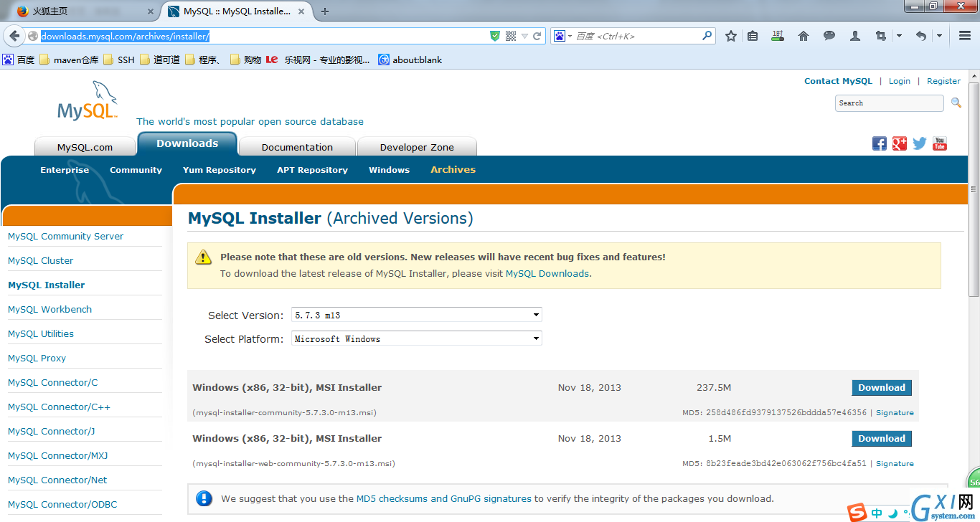This screenshot has height=522, width=980.
Task: Click the 1-hour online timer toolbar icon
Action: click(x=778, y=36)
